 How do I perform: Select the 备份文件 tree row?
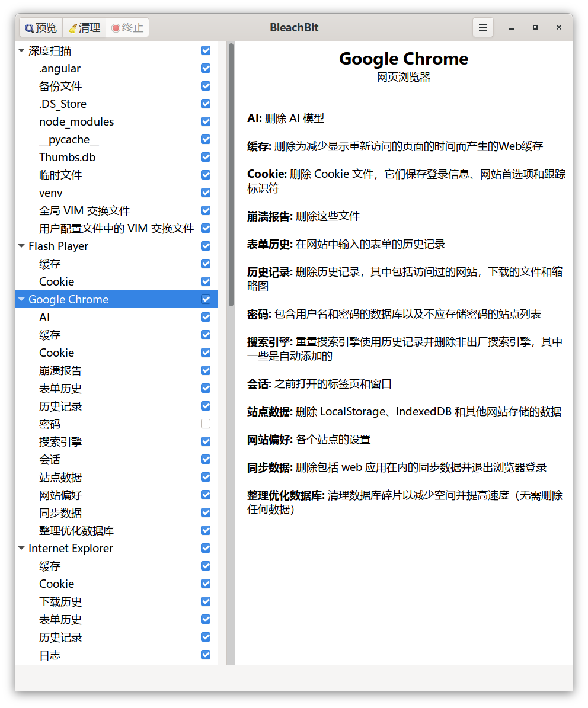tap(117, 87)
